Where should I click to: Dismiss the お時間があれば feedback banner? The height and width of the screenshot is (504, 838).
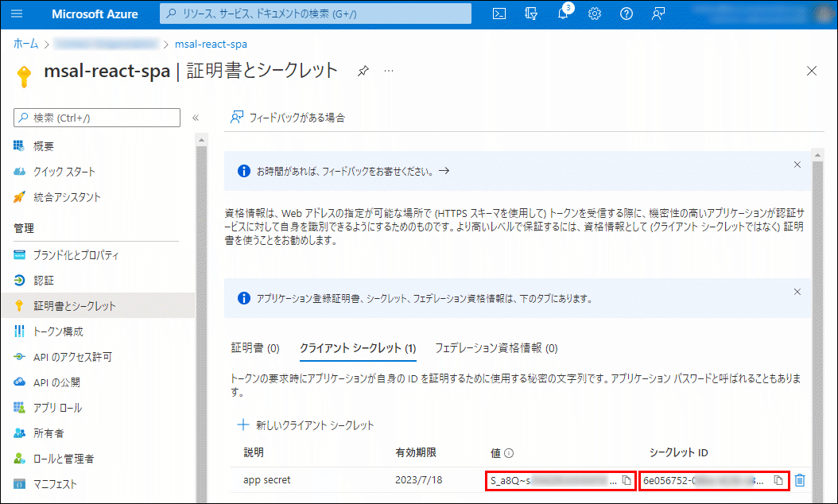coord(797,165)
